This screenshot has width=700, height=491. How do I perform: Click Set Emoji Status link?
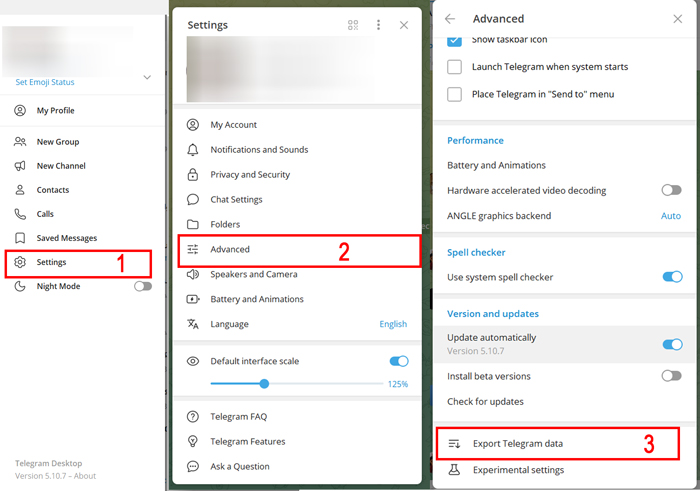[45, 82]
